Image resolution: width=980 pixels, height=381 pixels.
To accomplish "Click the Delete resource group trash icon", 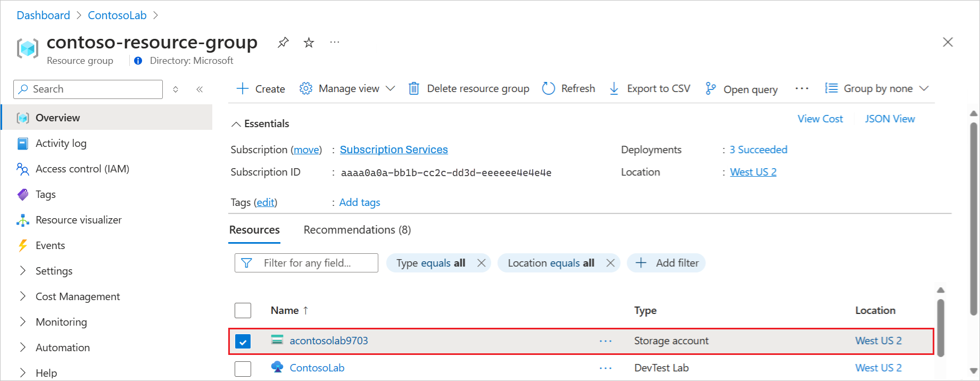I will pos(413,88).
